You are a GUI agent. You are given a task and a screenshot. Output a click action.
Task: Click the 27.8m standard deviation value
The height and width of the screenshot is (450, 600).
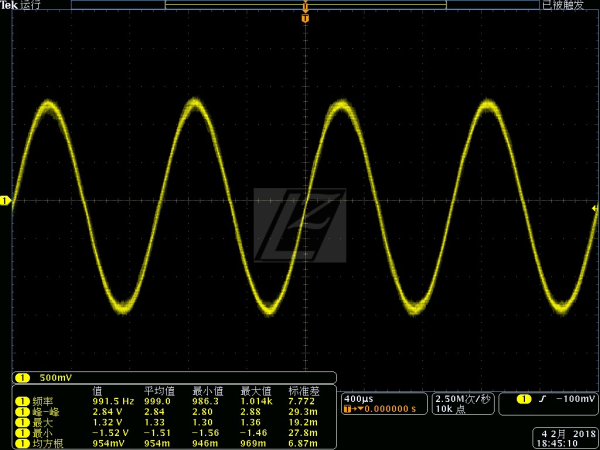303,433
